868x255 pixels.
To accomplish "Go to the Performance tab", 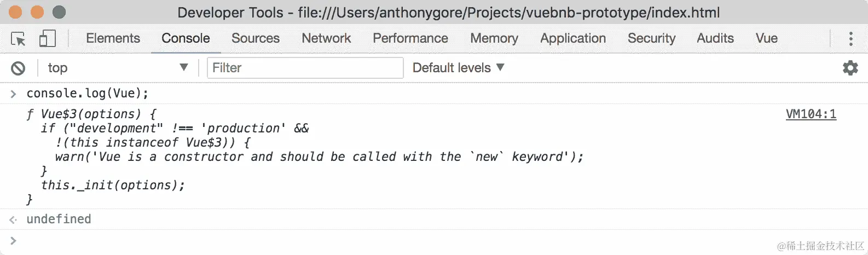I will [x=410, y=38].
